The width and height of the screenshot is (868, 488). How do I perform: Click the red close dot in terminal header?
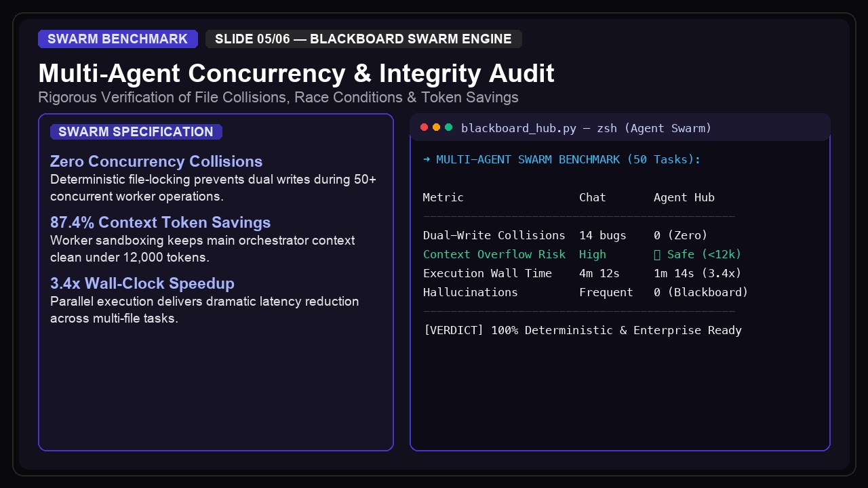tap(425, 127)
